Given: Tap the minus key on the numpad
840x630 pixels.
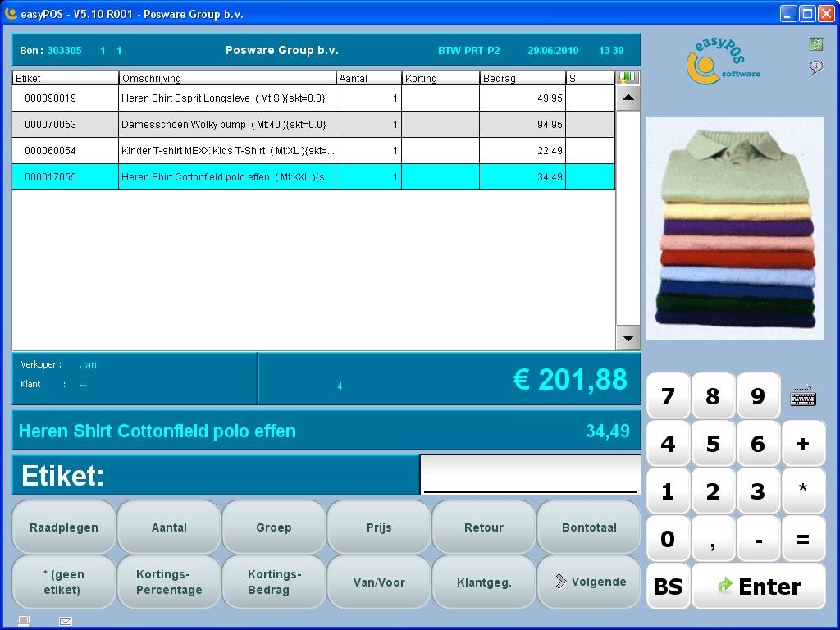Looking at the screenshot, I should pyautogui.click(x=758, y=539).
